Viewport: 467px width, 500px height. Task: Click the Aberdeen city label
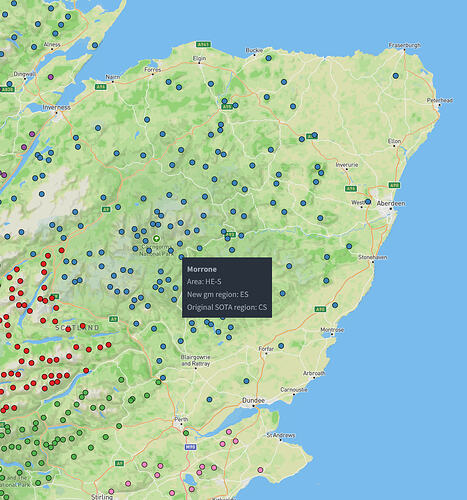click(391, 203)
